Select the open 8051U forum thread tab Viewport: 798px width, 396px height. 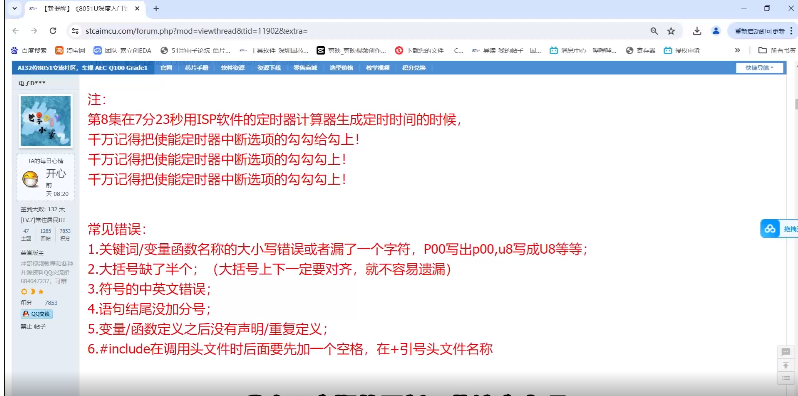tap(84, 9)
